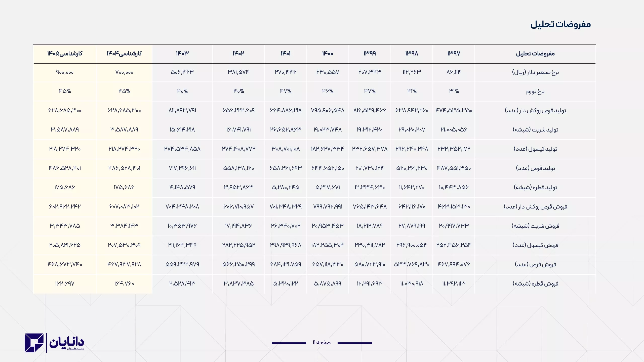Select the ۱۴۰۰ column header
The width and height of the screenshot is (644, 362).
point(328,54)
